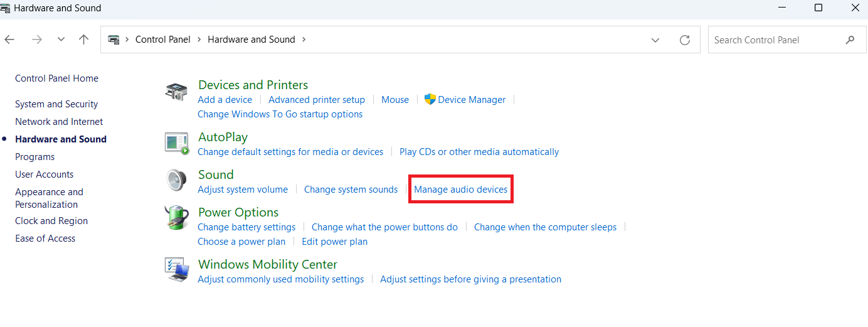Open AutoPlay heading
This screenshot has width=868, height=327.
point(223,137)
